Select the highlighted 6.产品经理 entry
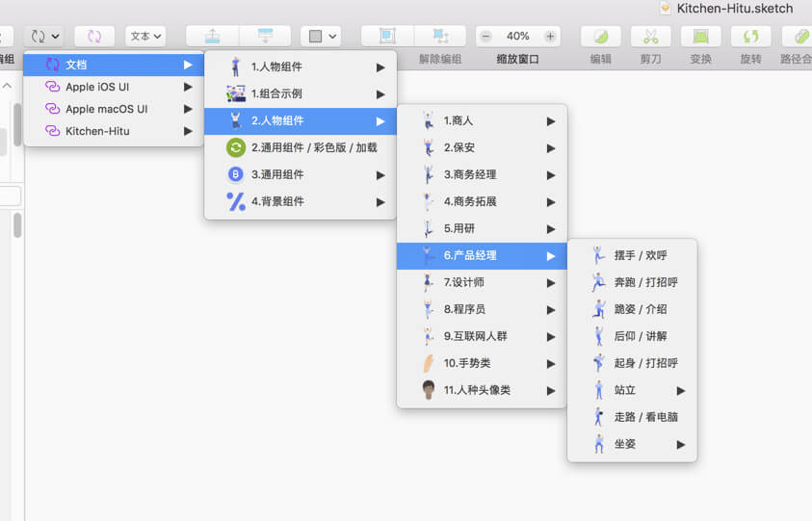812x521 pixels. click(x=483, y=255)
